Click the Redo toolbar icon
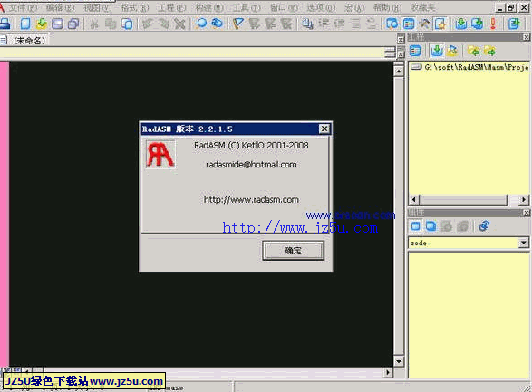The image size is (532, 392). tap(163, 24)
